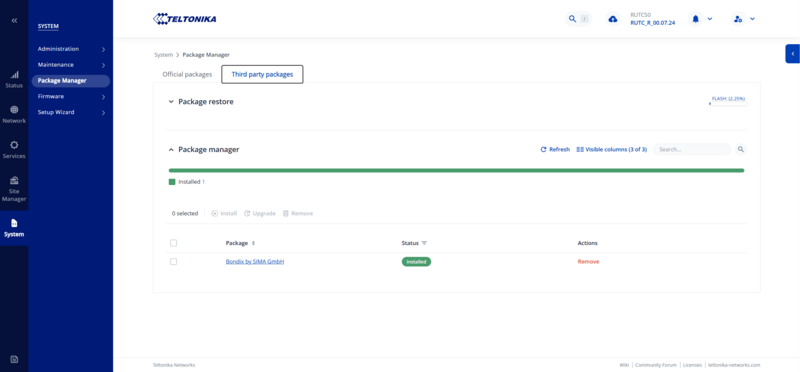This screenshot has width=800, height=372.
Task: Open the Bondix by SIMA GmbH link
Action: click(255, 262)
